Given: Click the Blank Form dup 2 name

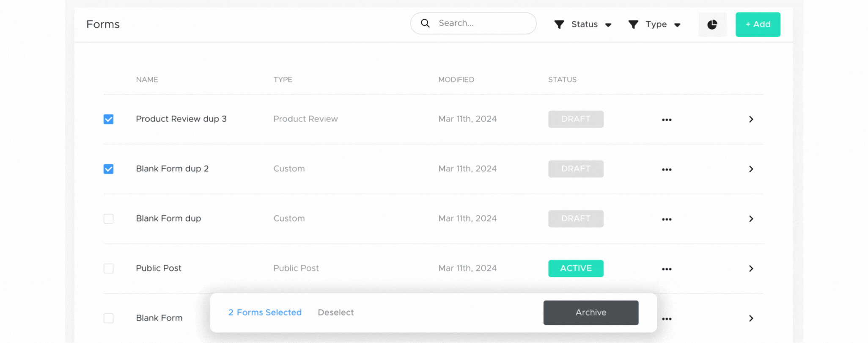Looking at the screenshot, I should point(173,169).
